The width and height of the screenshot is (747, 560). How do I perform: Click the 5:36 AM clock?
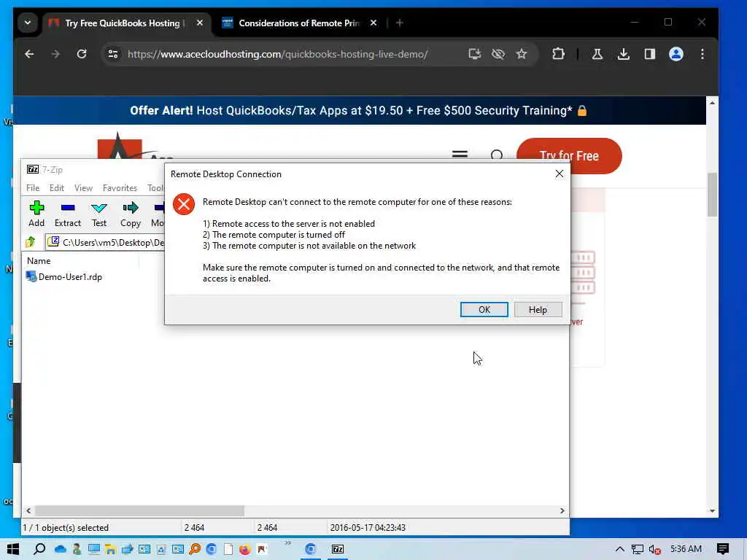(x=686, y=548)
